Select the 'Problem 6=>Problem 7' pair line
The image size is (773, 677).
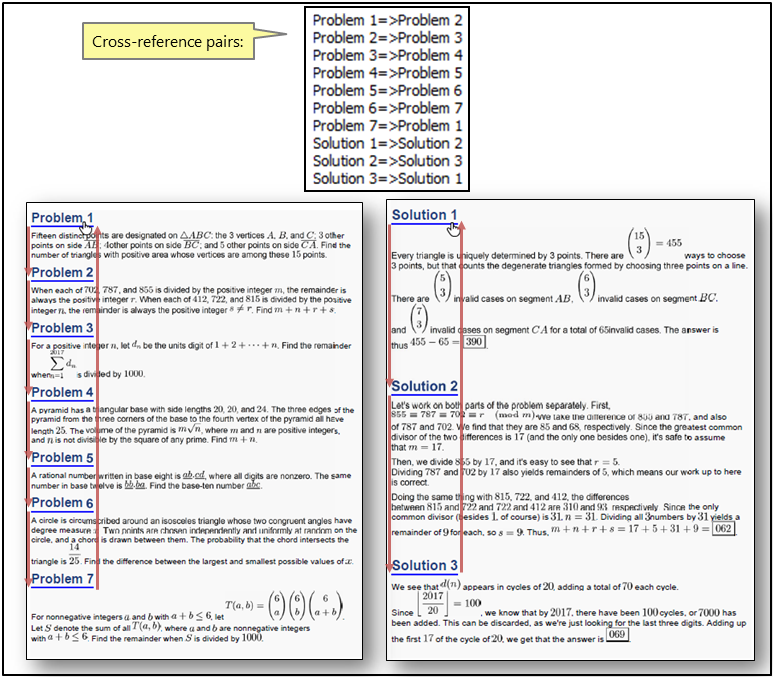coord(387,108)
